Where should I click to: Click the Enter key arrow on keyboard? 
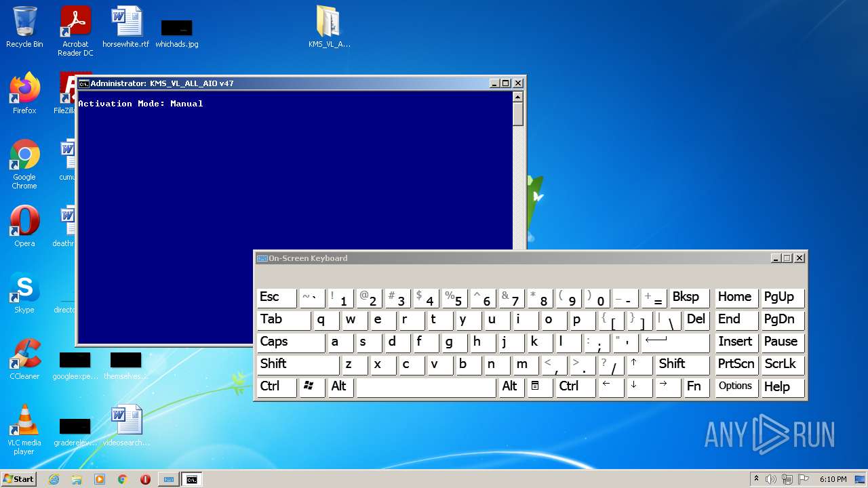(x=675, y=342)
